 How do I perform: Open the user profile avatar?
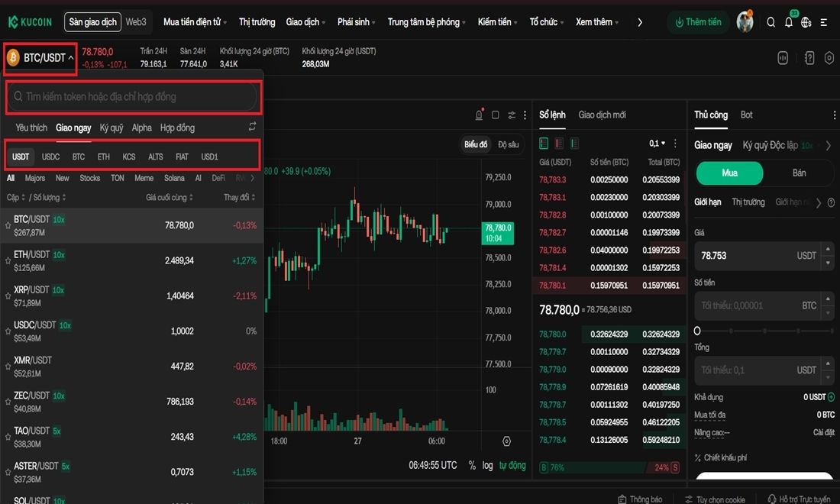click(x=745, y=22)
